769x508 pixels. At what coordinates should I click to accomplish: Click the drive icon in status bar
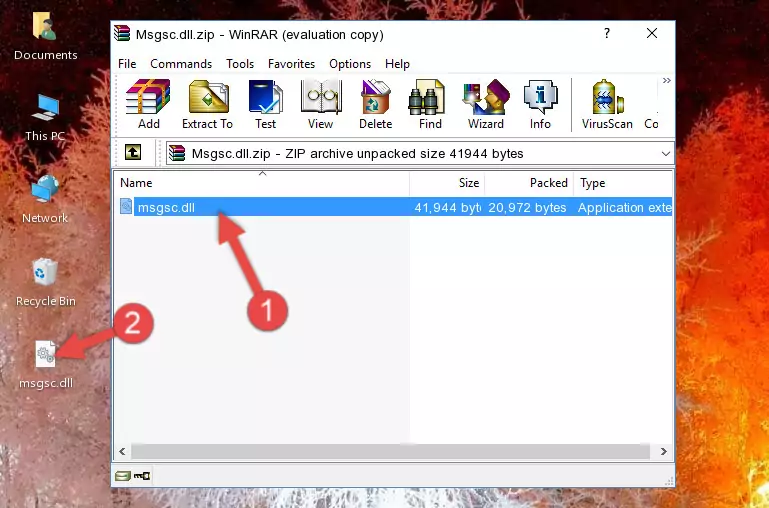pos(123,475)
